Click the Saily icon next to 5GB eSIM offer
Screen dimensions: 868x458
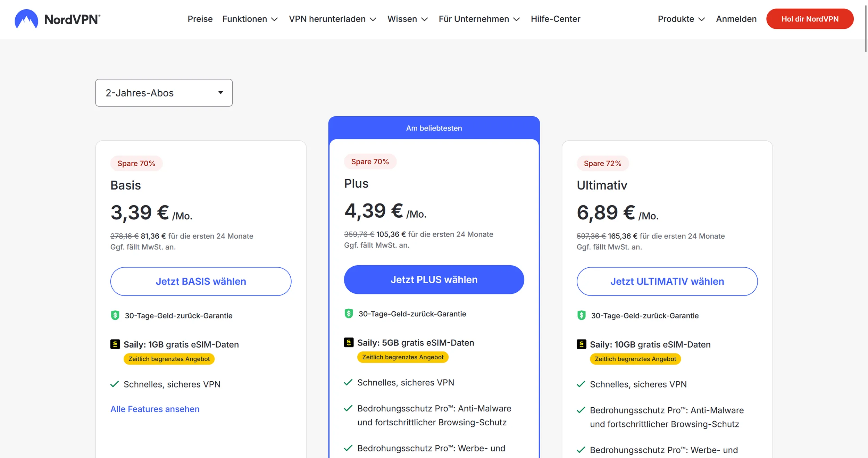click(349, 342)
